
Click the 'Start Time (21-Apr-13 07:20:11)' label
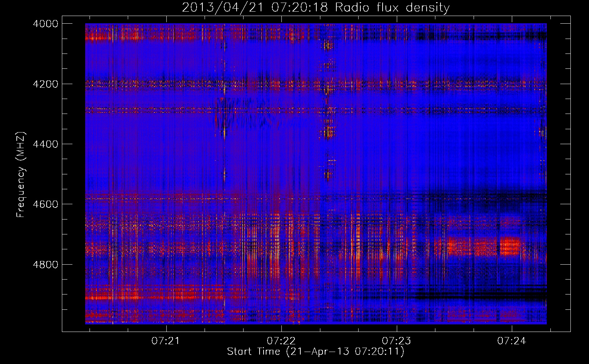[x=316, y=352]
